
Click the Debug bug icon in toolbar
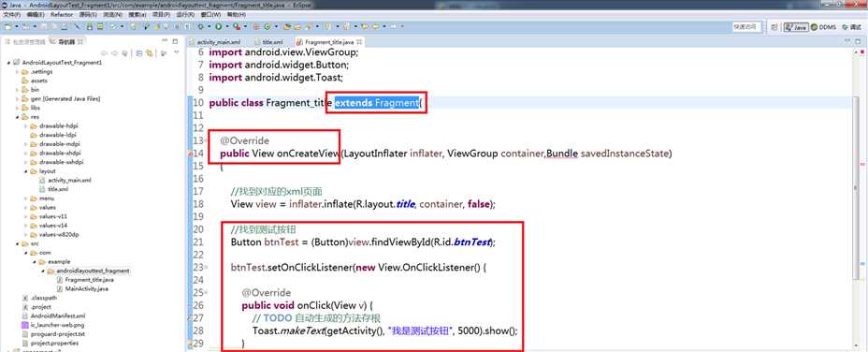pos(200,26)
